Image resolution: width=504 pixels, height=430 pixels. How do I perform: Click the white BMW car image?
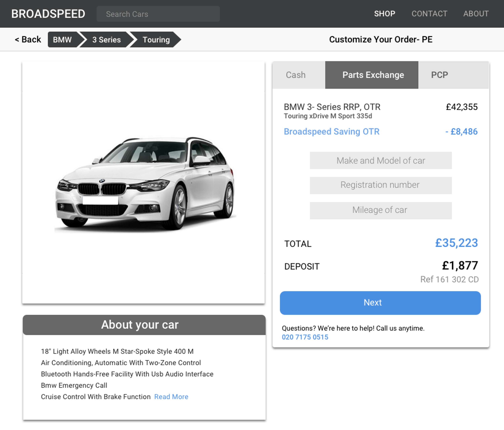[145, 184]
